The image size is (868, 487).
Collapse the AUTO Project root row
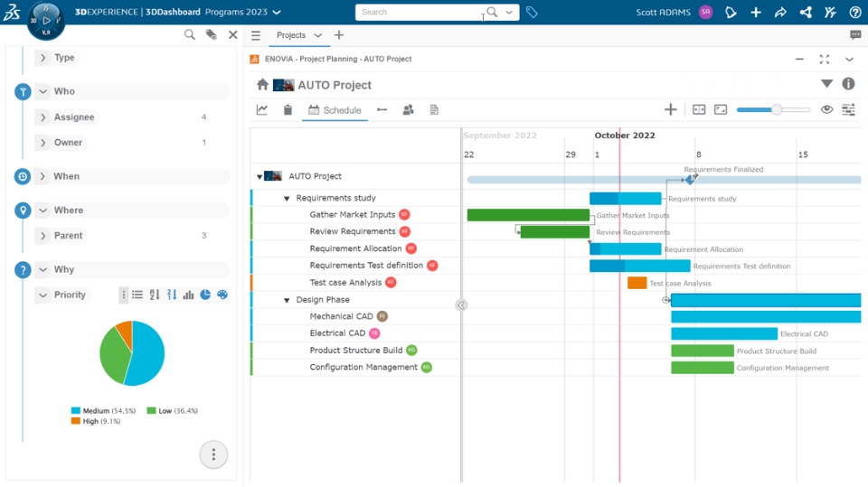259,176
